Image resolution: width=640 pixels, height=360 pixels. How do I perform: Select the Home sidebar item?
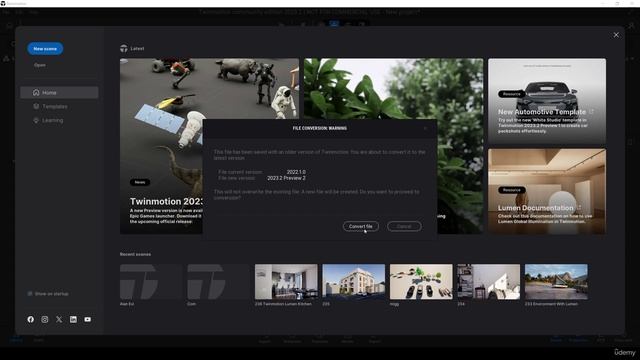59,93
